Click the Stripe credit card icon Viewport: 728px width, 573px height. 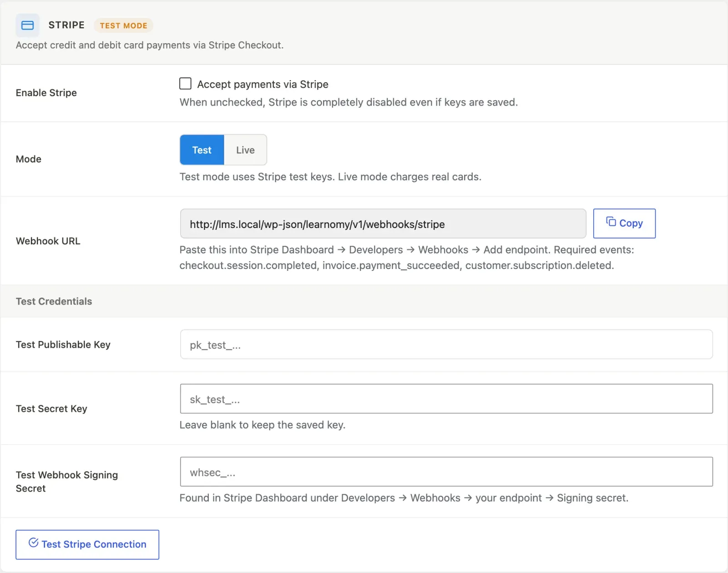point(27,25)
